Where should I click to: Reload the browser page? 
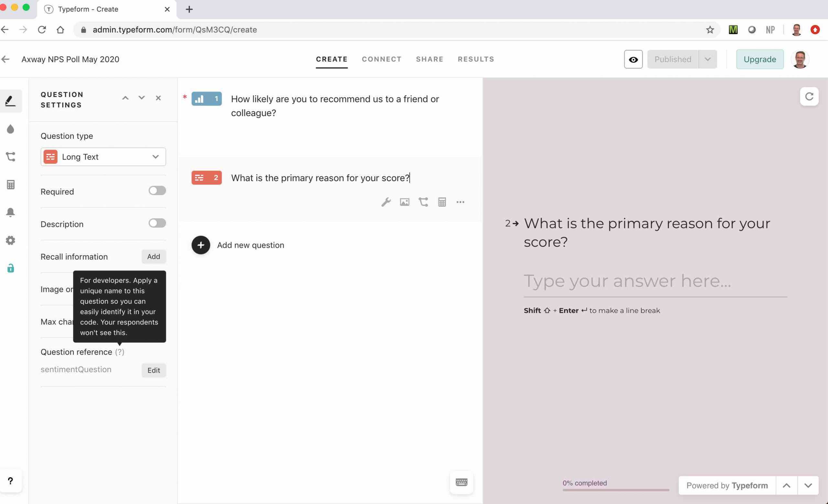[x=42, y=29]
